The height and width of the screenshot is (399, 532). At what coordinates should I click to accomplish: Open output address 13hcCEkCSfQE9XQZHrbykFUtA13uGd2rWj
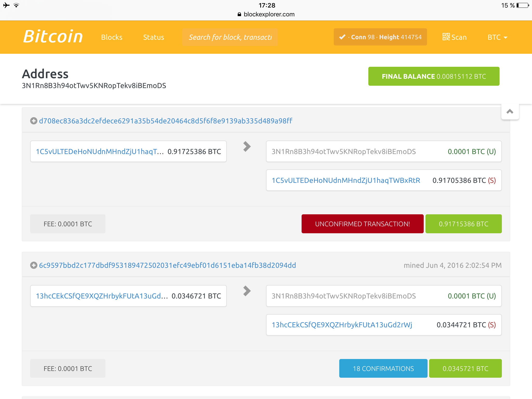pos(342,325)
